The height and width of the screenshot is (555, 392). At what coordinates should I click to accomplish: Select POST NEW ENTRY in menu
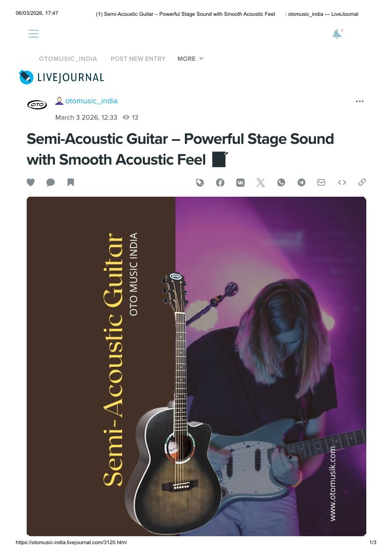138,59
